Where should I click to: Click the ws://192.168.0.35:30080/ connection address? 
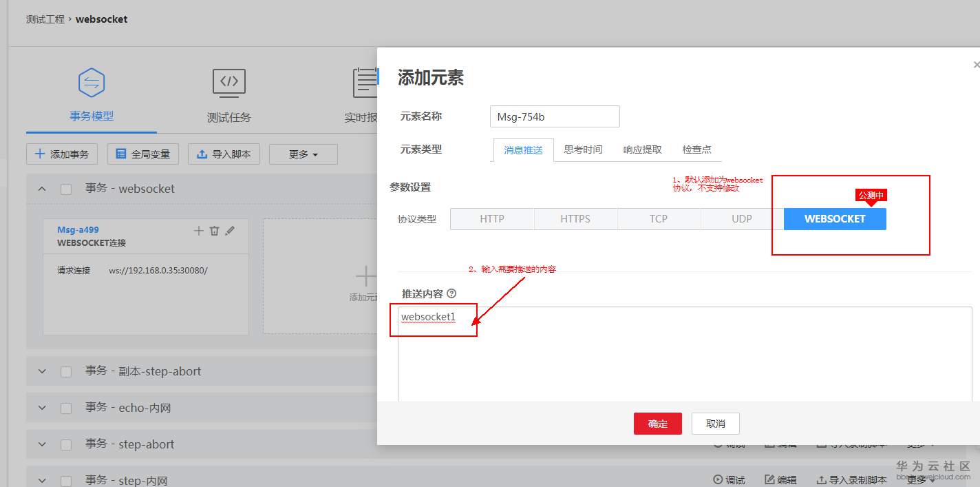pos(158,271)
